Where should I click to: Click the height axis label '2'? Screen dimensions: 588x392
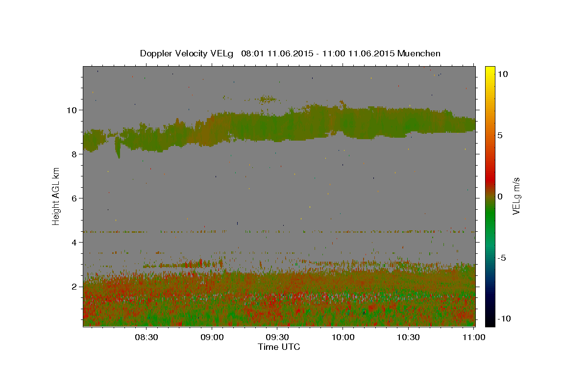(x=75, y=286)
